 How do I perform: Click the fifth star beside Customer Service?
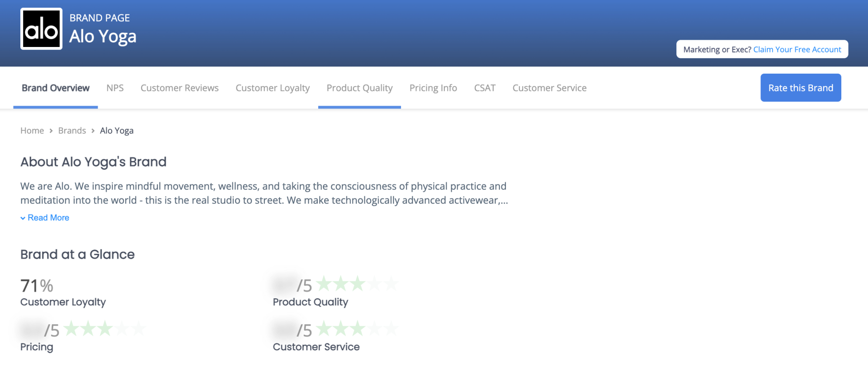(x=392, y=328)
